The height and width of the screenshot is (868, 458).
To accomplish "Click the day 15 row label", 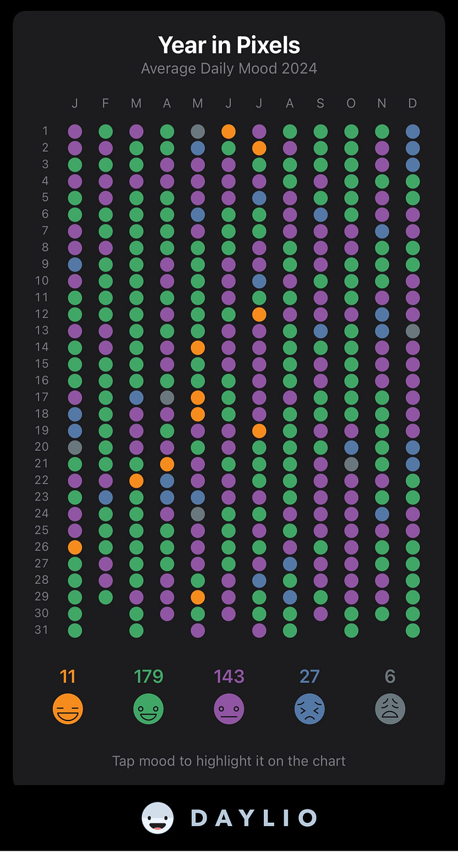I will tap(42, 364).
